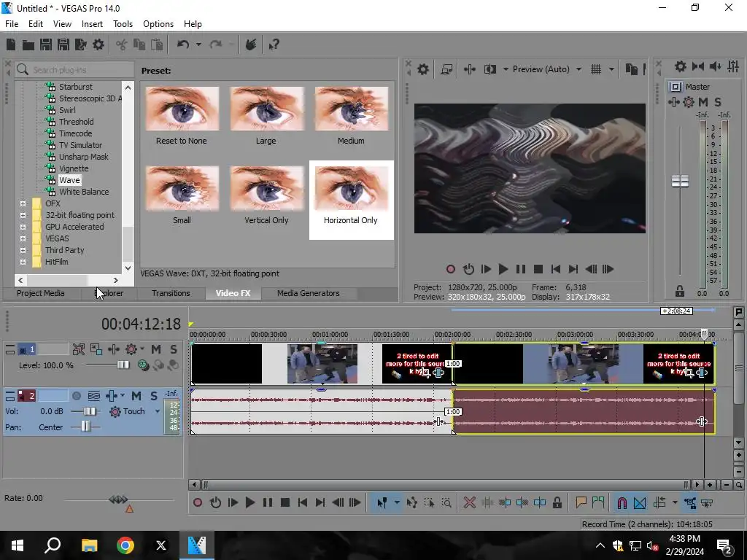Copy snapshot to clipboard in preview toolbar
The width and height of the screenshot is (747, 560).
point(631,69)
